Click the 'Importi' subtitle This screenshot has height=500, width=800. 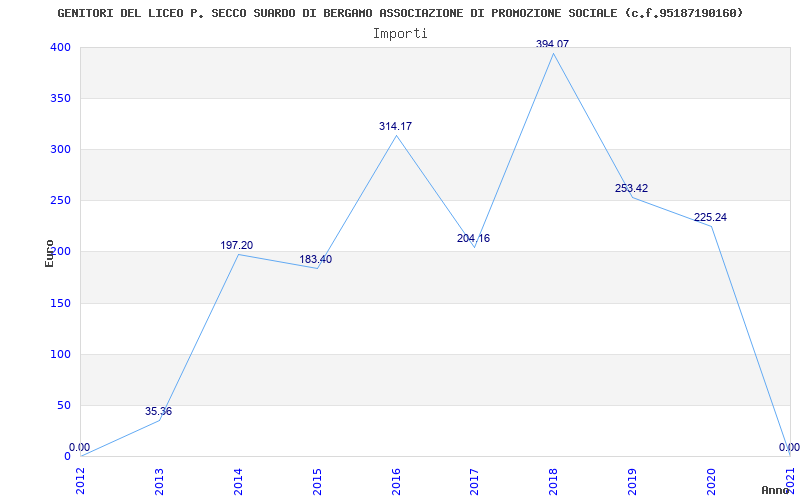tap(400, 34)
